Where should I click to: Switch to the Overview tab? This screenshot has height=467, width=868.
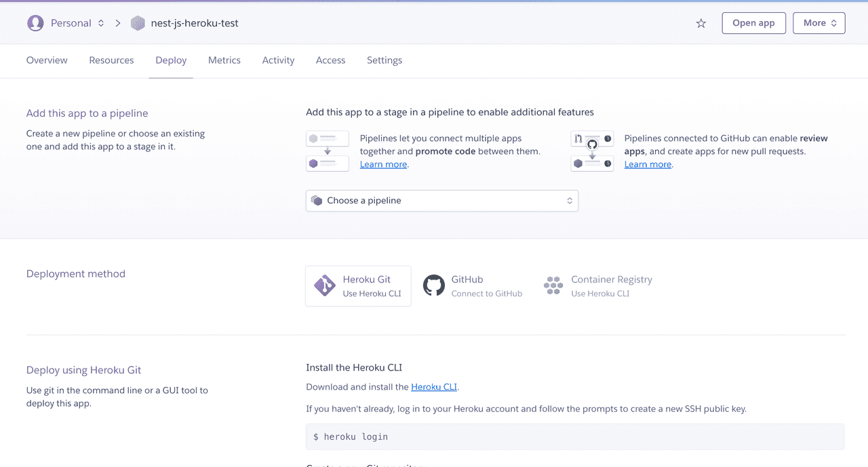point(47,60)
